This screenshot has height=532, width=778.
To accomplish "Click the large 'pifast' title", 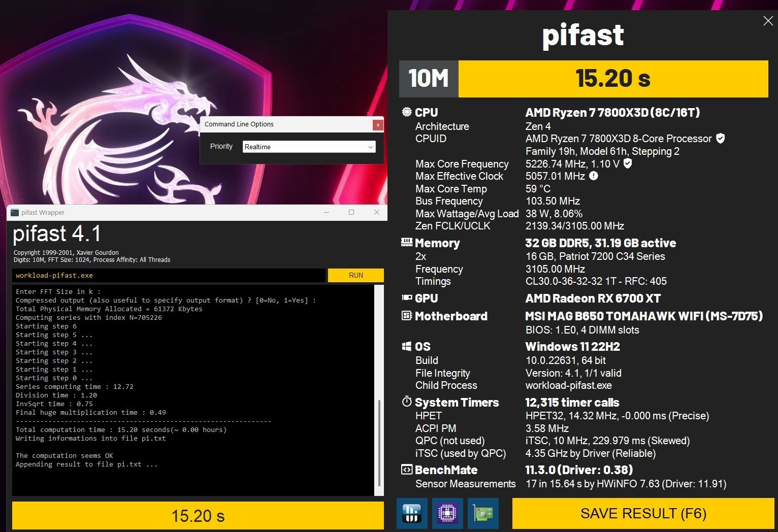I will 582,36.
